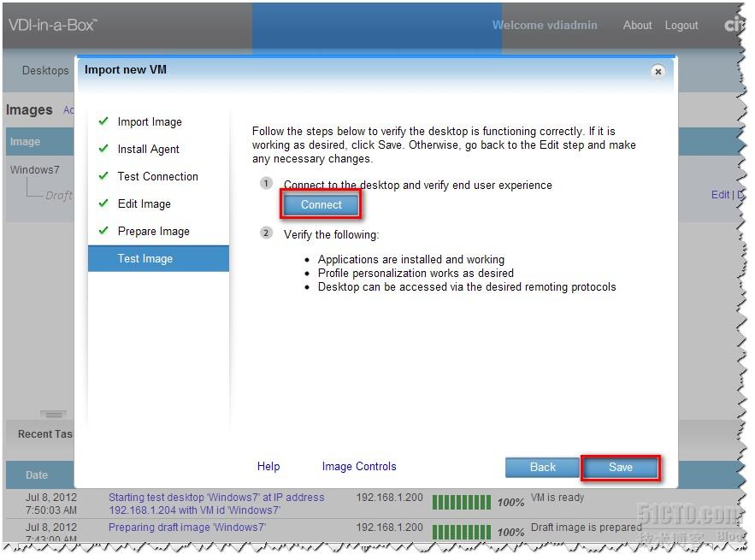Open the Help link
Screen dimensions: 755x560
268,466
